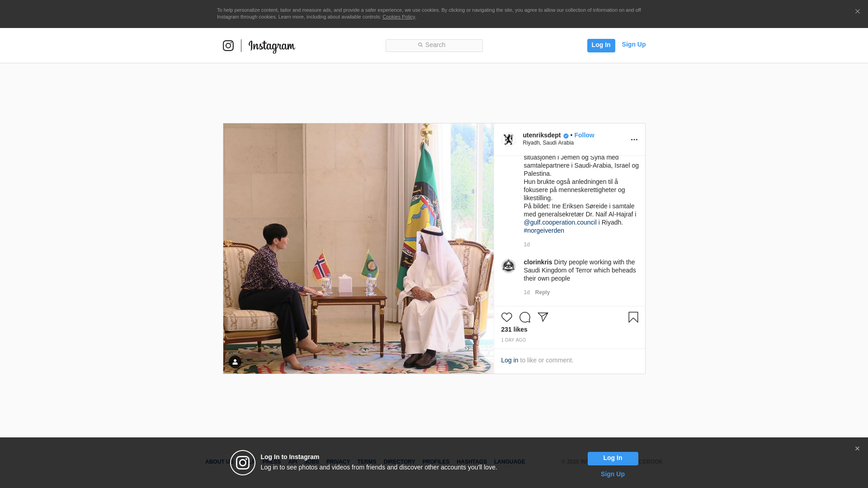Open the Riyadh, Saudi Arabia location
Image resolution: width=868 pixels, height=488 pixels.
tap(548, 143)
